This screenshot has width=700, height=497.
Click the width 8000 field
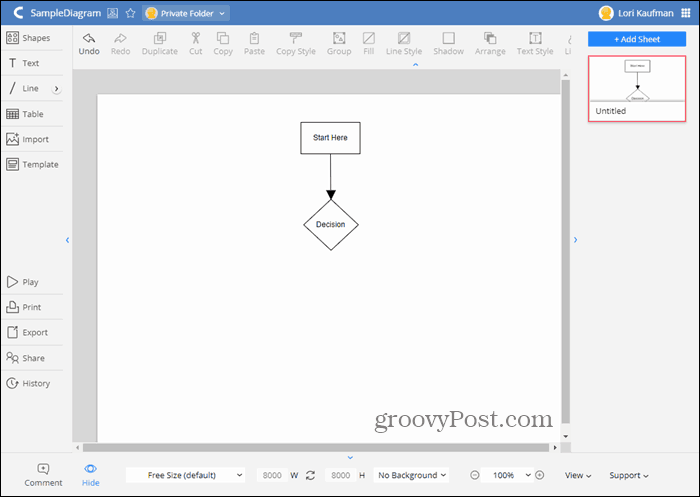tap(272, 475)
